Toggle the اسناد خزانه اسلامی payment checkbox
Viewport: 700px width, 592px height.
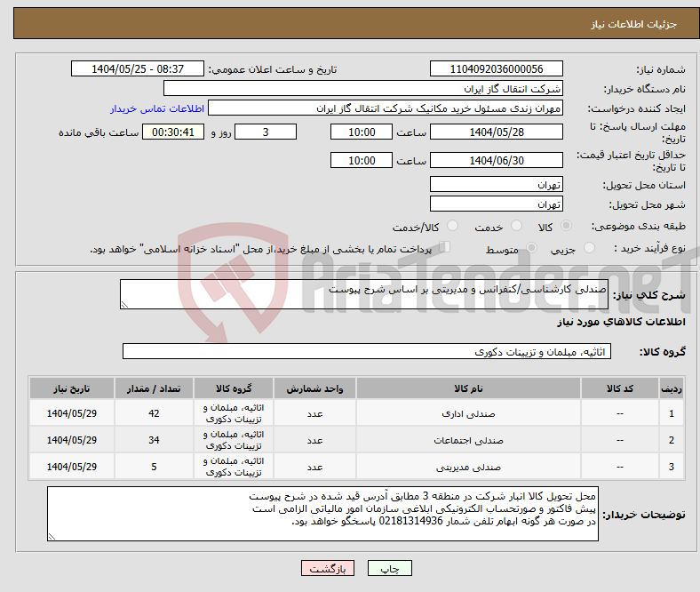[x=445, y=248]
